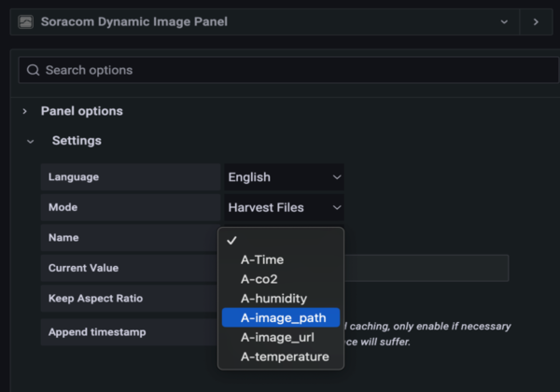The width and height of the screenshot is (560, 392).
Task: Click the Settings section heading
Action: pyautogui.click(x=77, y=141)
